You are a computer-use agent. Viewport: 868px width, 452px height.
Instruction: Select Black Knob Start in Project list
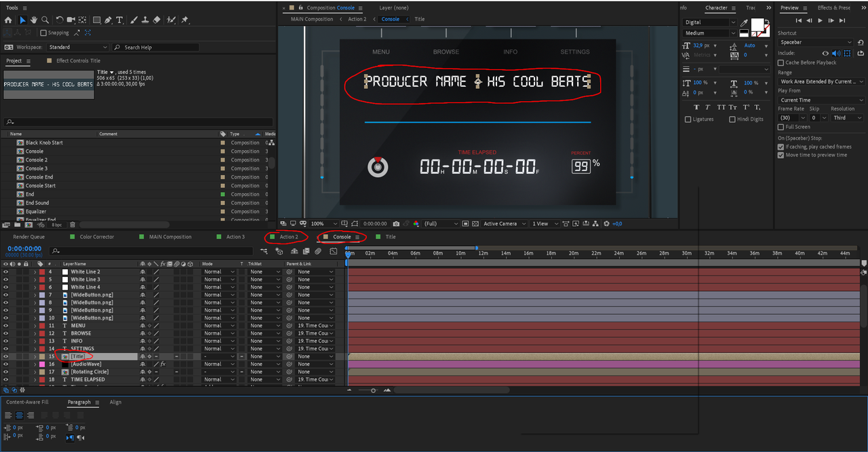(44, 143)
